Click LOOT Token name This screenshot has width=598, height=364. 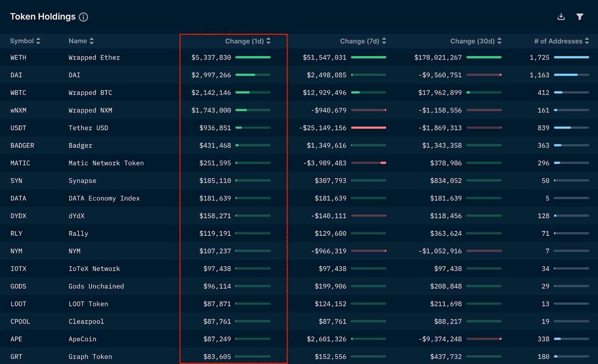point(88,304)
